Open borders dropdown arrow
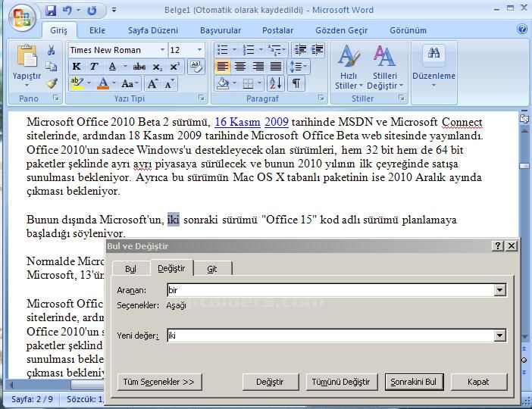The width and height of the screenshot is (532, 409). click(259, 83)
